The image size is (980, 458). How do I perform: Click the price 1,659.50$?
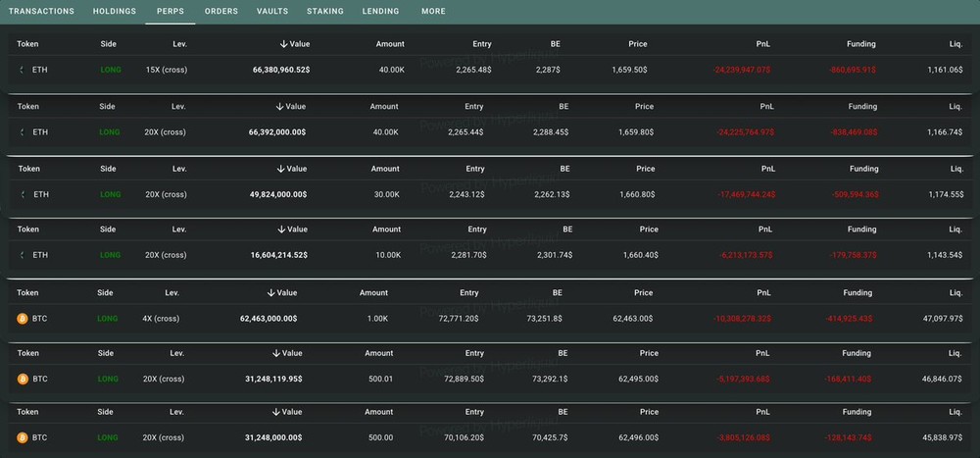coord(629,70)
